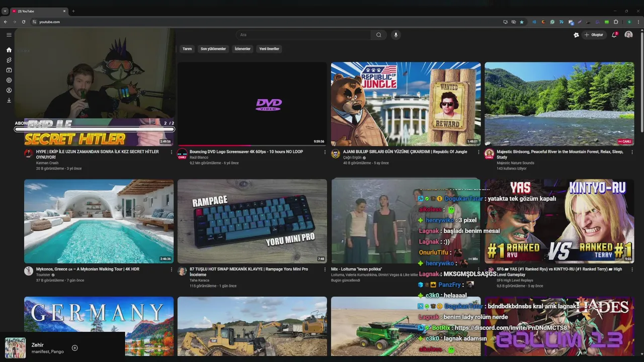Open Bouncing DVD Logo Screensaver title link
Viewport: 644px width, 362px height.
click(246, 152)
